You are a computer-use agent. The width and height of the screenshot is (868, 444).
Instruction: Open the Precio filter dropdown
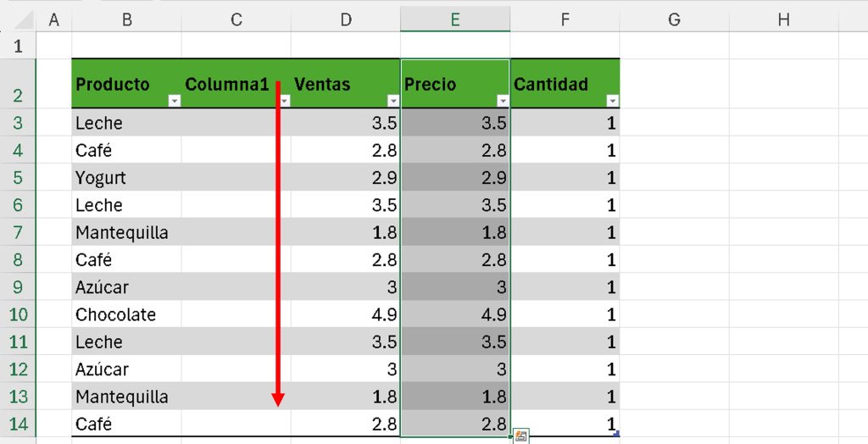click(x=503, y=101)
